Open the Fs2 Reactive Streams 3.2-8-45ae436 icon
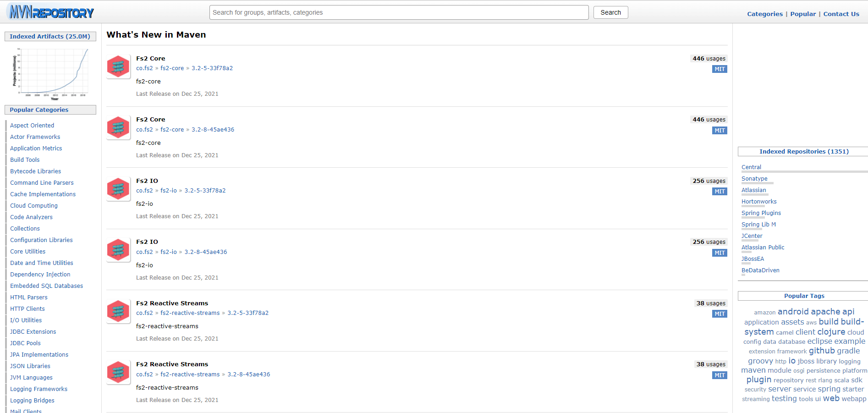 pos(118,372)
